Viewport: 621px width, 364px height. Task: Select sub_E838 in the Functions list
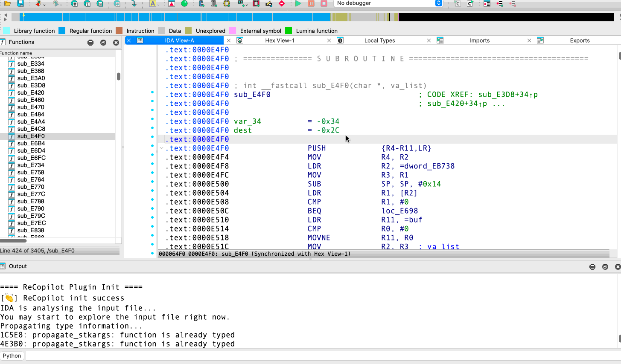pos(31,230)
